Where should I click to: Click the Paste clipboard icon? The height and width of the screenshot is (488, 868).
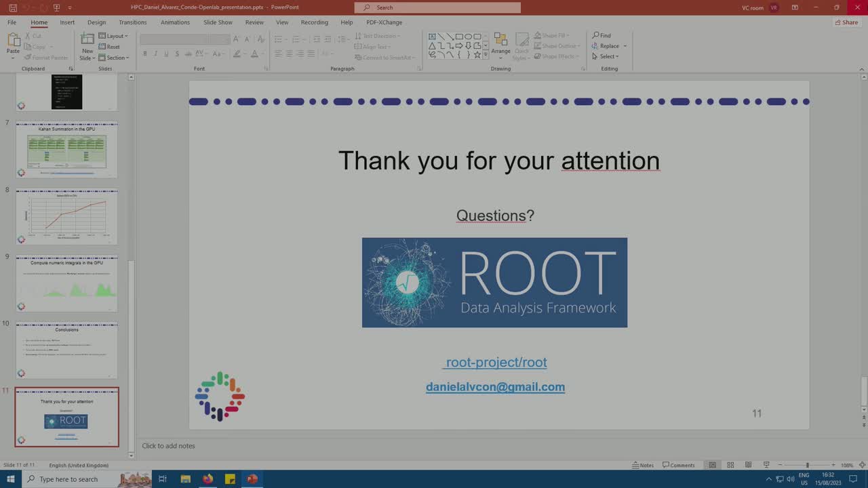pyautogui.click(x=13, y=40)
